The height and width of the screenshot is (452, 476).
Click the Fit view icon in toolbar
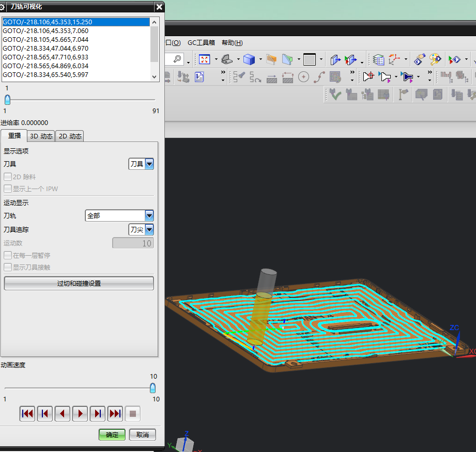pos(205,59)
